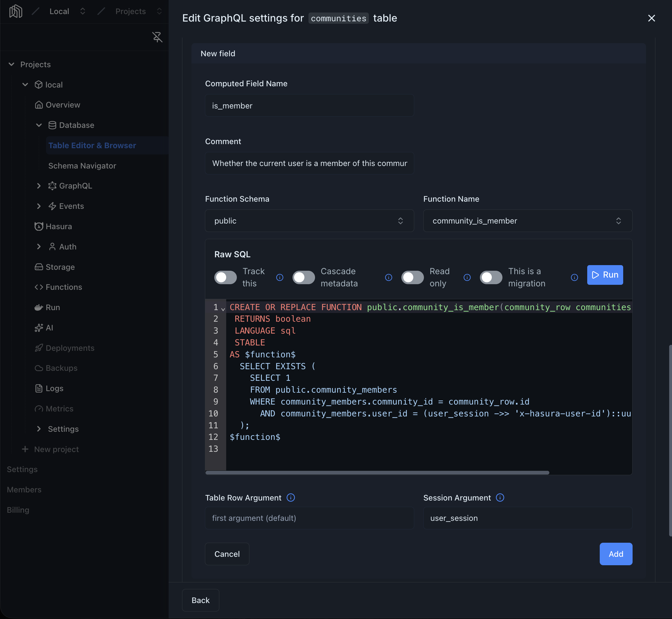Click SQL line 'RETURNS boolean'
This screenshot has height=619, width=672.
coord(272,319)
